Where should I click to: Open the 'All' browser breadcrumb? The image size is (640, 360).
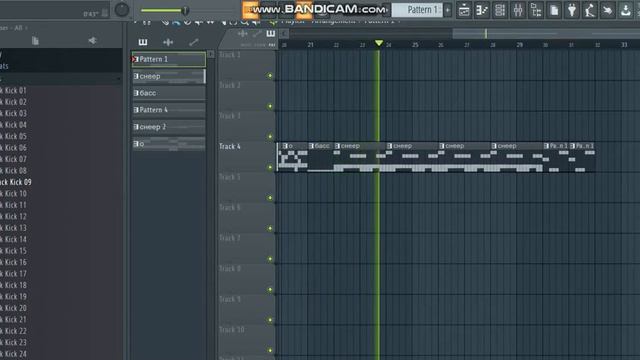18,28
